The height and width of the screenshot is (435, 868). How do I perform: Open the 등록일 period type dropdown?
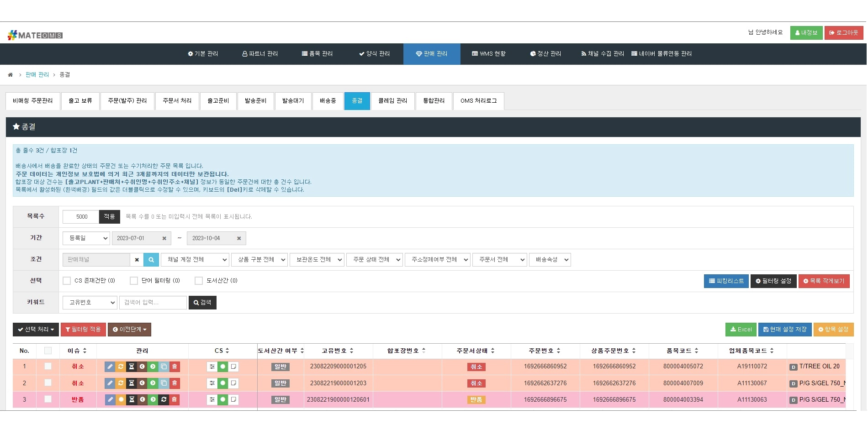coord(86,238)
